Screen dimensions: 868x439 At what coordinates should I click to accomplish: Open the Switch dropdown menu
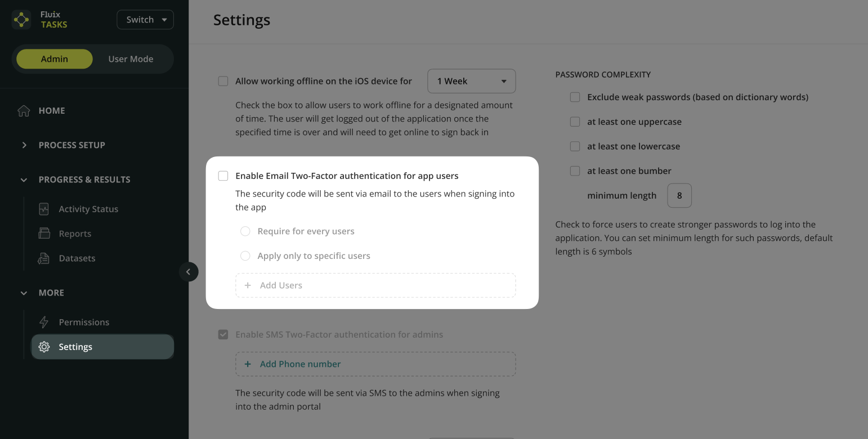pos(145,20)
